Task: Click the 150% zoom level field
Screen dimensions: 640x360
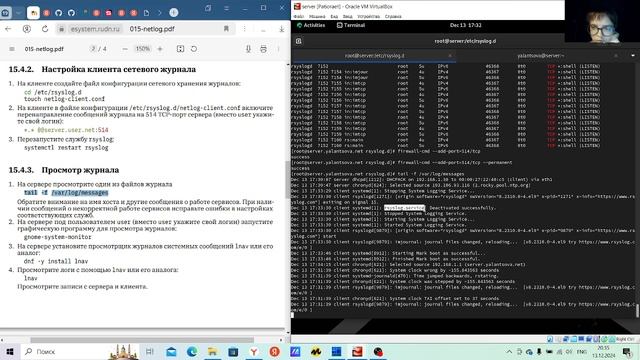Action: pyautogui.click(x=142, y=49)
